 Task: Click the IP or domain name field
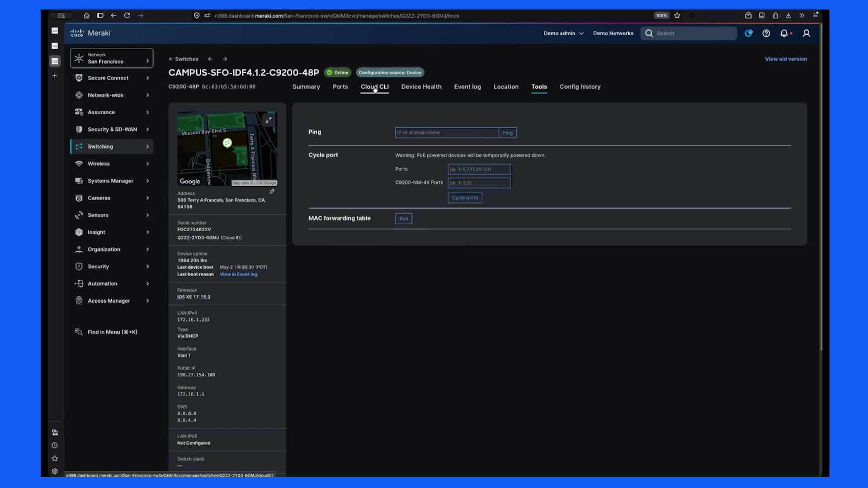pyautogui.click(x=447, y=133)
